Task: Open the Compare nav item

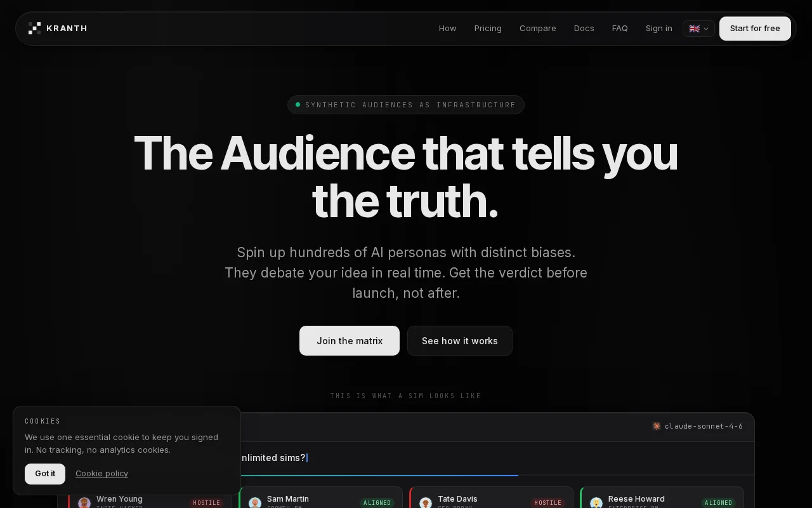Action: click(537, 29)
